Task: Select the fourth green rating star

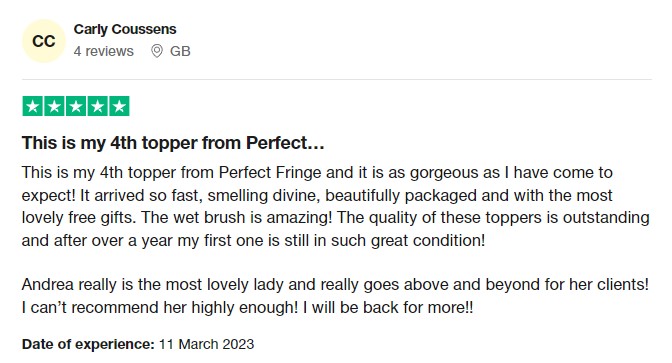Action: (98, 106)
